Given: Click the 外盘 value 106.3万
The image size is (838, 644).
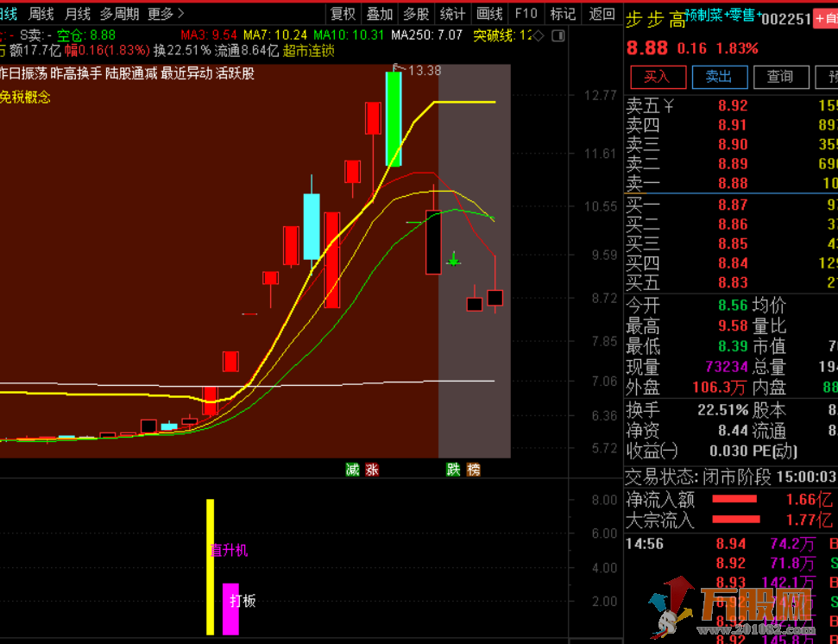Looking at the screenshot, I should pyautogui.click(x=720, y=388).
